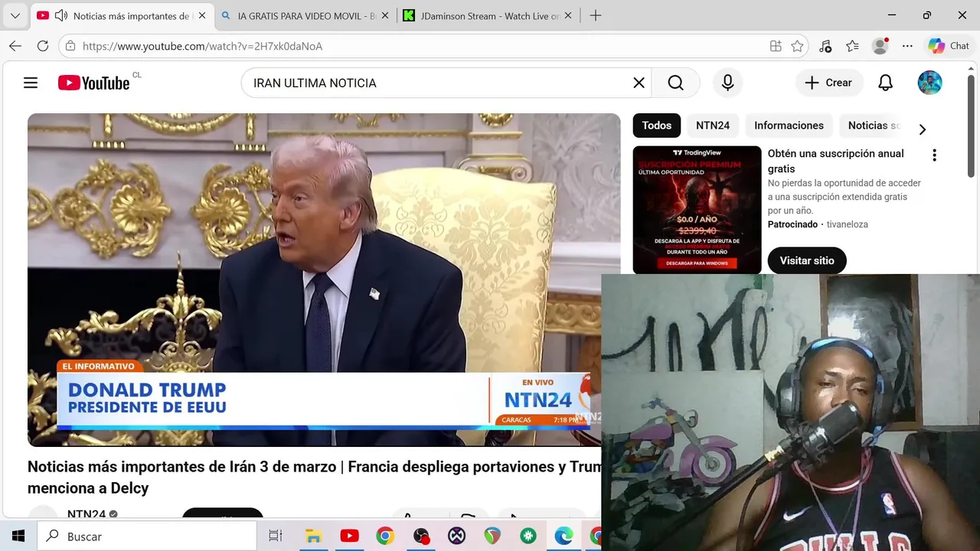
Task: Open Google Chrome from the taskbar
Action: pos(384,536)
